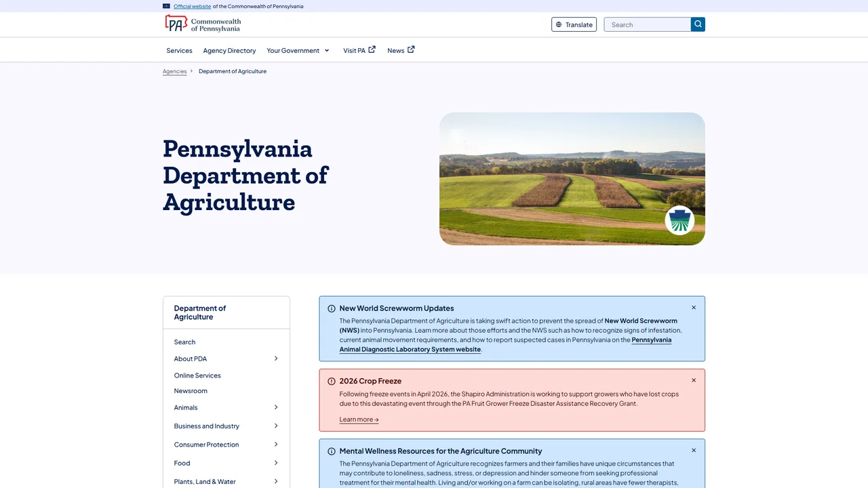This screenshot has height=488, width=868.
Task: Click warning icon on 2026 Crop Freeze alert
Action: click(332, 381)
